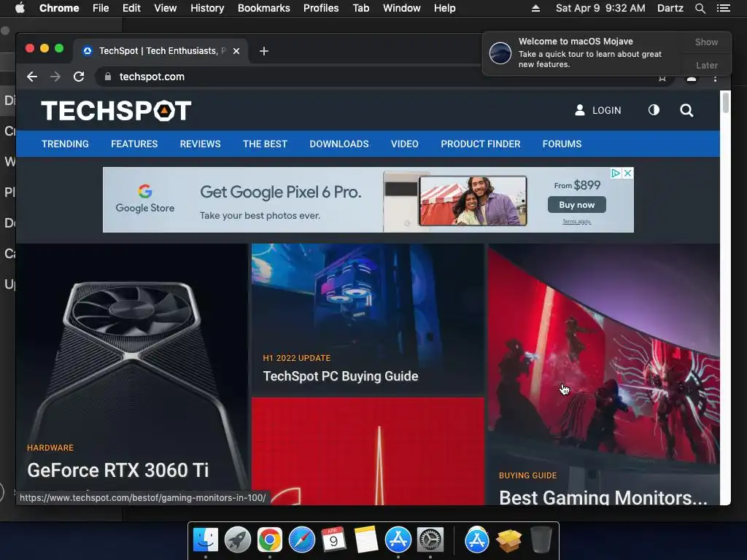The width and height of the screenshot is (747, 560).
Task: Open the Bookmarks menu
Action: coord(264,8)
